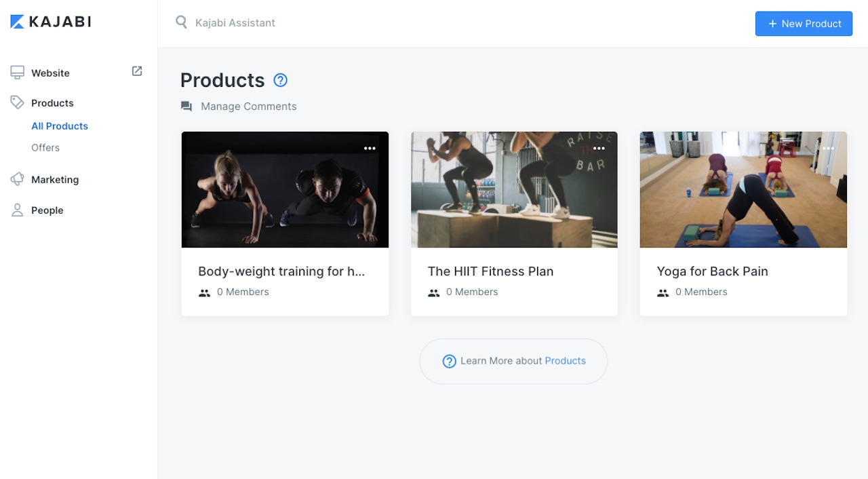Click the New Product button
The height and width of the screenshot is (479, 868).
click(x=804, y=23)
